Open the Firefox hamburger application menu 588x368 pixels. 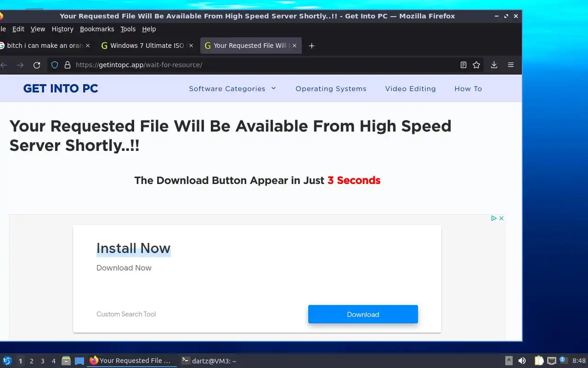tap(511, 65)
